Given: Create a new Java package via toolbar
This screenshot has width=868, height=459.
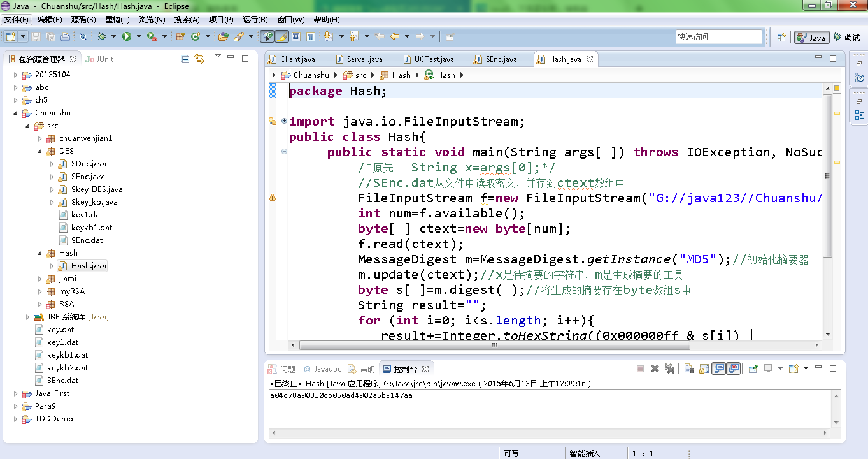Looking at the screenshot, I should (x=180, y=36).
